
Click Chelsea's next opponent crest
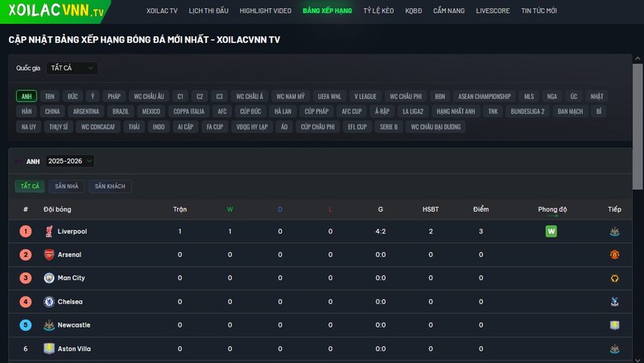pyautogui.click(x=614, y=302)
